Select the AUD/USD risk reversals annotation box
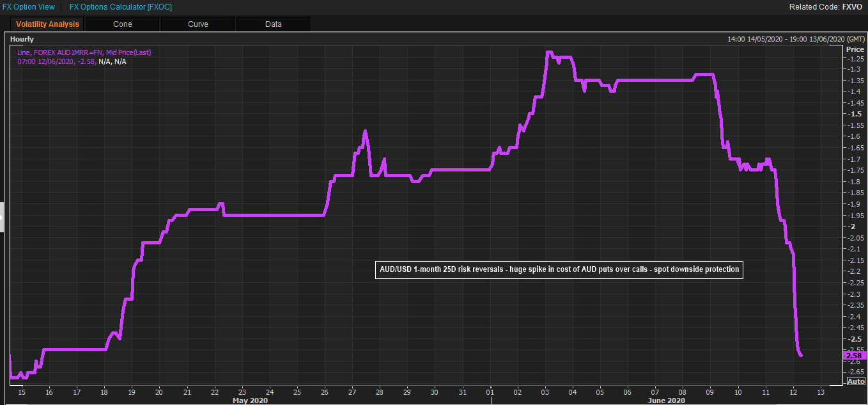The width and height of the screenshot is (868, 405). (x=559, y=270)
